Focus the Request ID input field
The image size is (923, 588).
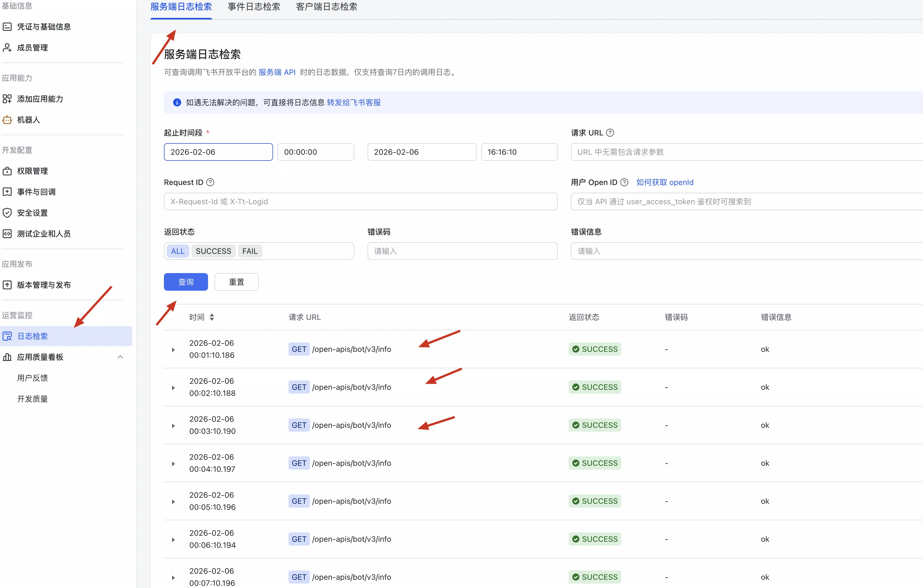pos(361,202)
